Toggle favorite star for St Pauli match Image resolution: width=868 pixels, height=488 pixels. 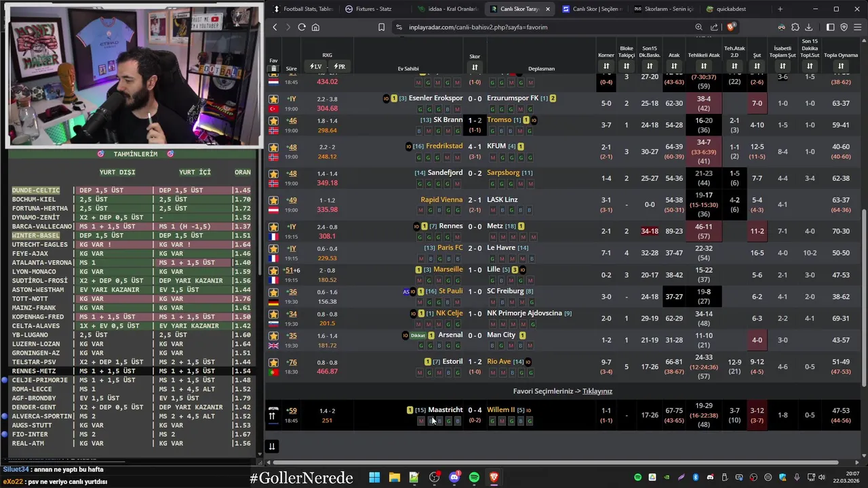tap(273, 292)
